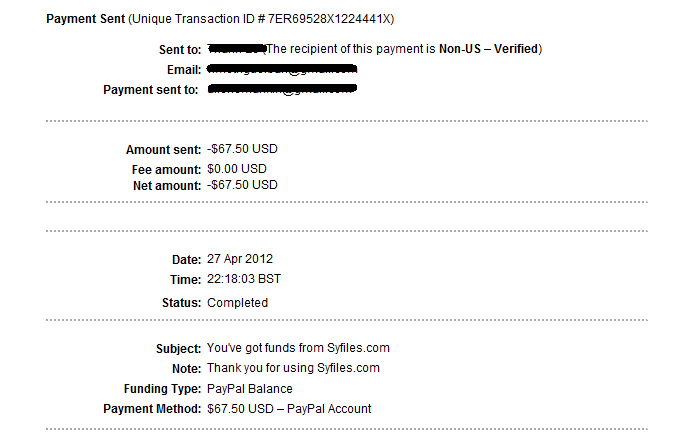This screenshot has height=439, width=687.
Task: Click the Payment Method label
Action: pyautogui.click(x=152, y=409)
